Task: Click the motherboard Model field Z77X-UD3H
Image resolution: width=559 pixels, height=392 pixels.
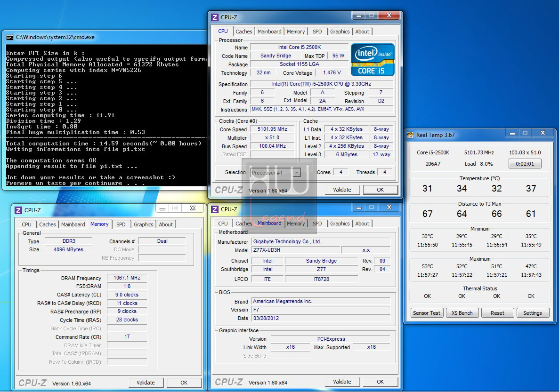Action: coord(296,250)
